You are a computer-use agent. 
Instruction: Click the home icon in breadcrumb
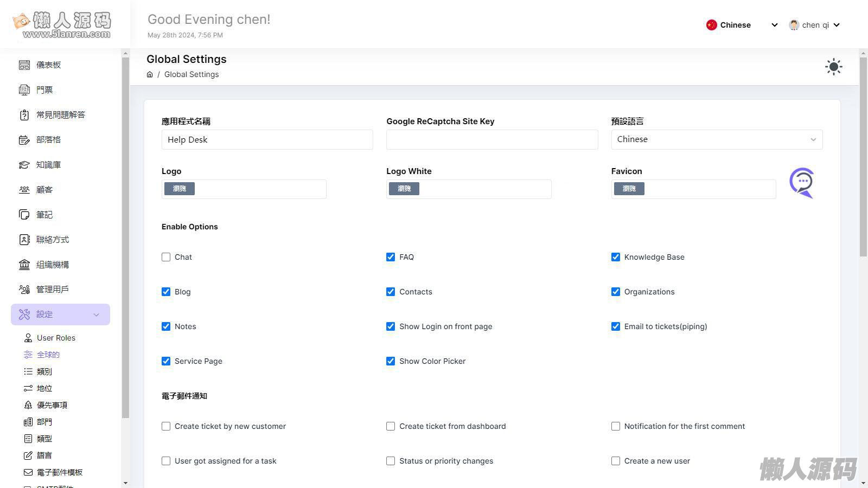click(150, 75)
